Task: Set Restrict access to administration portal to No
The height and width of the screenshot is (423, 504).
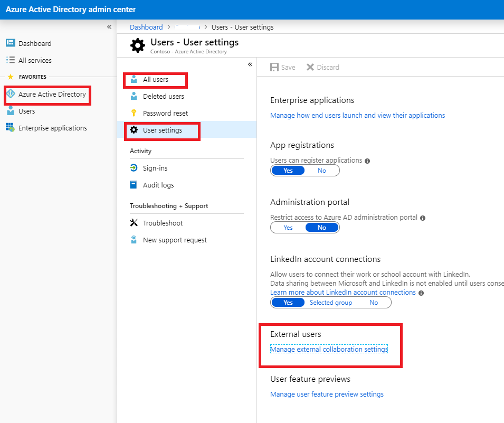Action: pyautogui.click(x=322, y=228)
